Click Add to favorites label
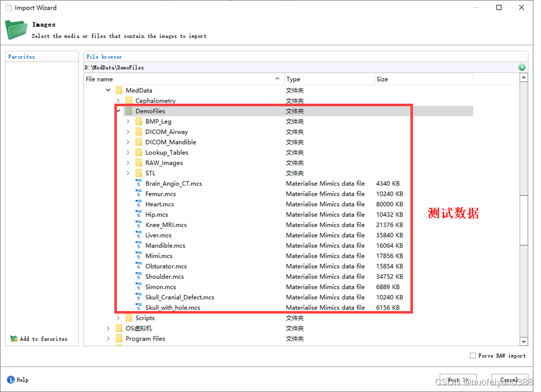The height and width of the screenshot is (392, 541). (44, 339)
